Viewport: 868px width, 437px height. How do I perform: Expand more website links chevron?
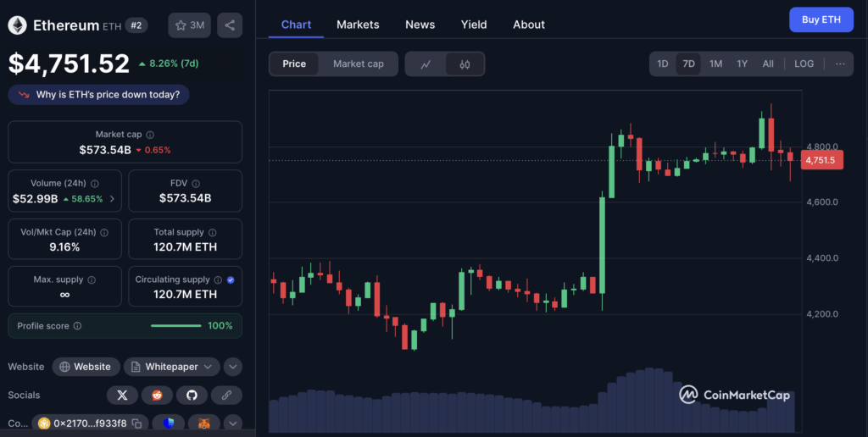(x=232, y=367)
